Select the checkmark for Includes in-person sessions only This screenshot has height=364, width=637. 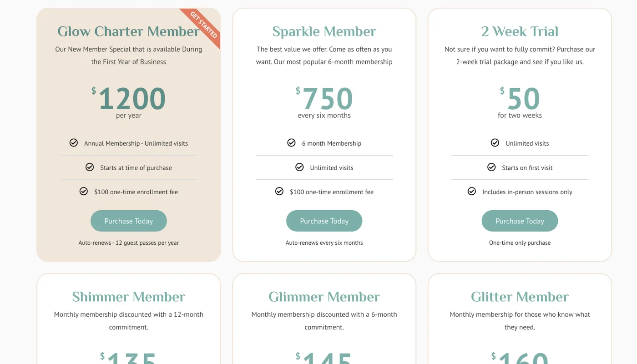(472, 191)
